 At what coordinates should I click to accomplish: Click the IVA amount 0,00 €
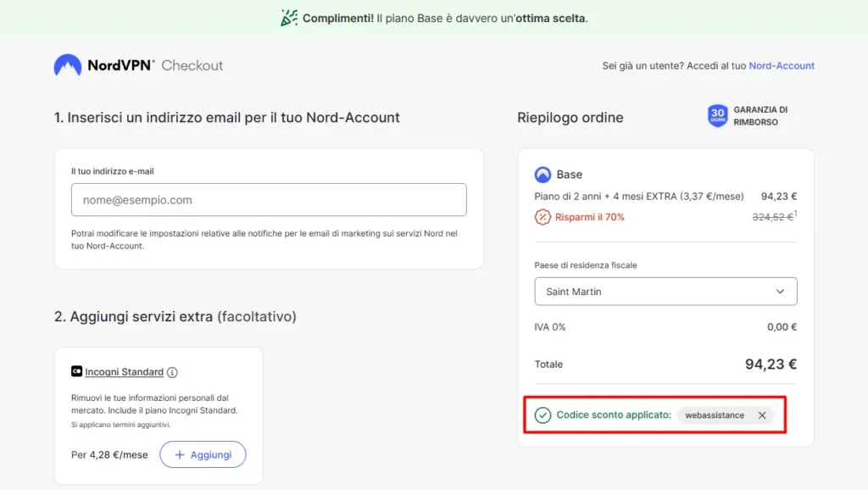tap(782, 327)
